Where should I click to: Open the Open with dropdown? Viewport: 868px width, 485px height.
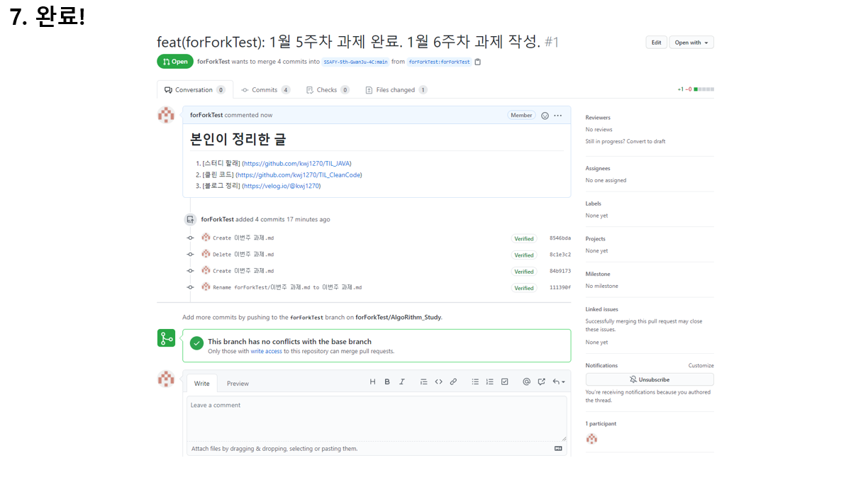691,42
